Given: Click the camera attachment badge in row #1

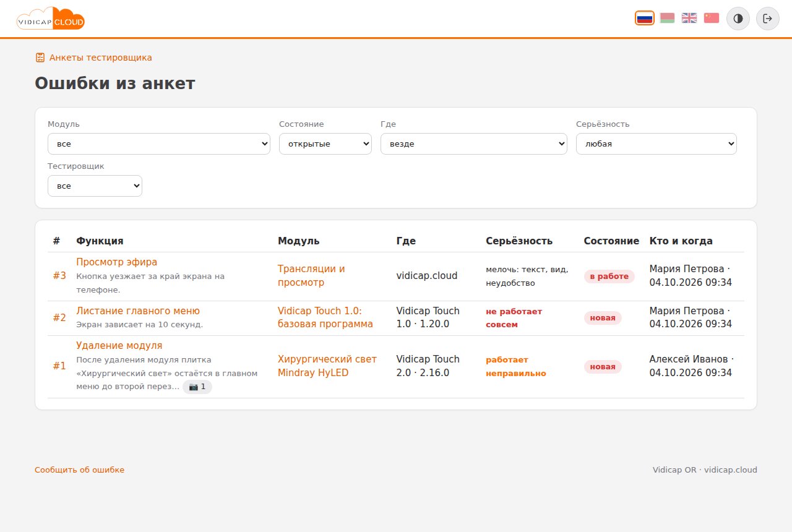Looking at the screenshot, I should [197, 387].
